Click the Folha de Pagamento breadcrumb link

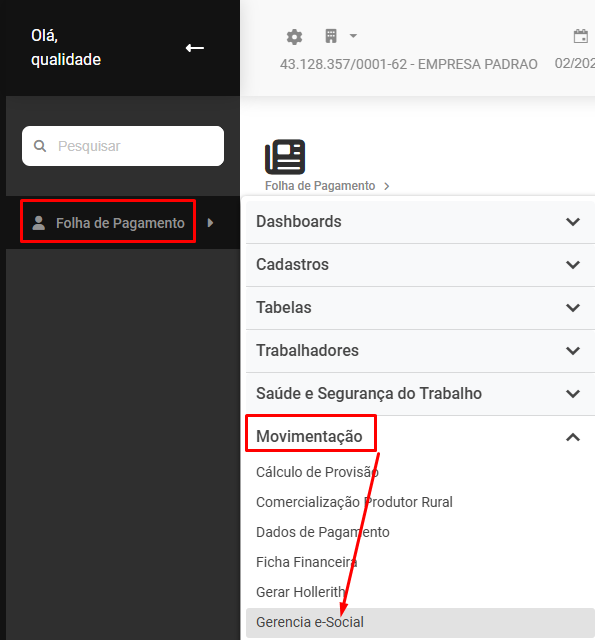point(320,186)
